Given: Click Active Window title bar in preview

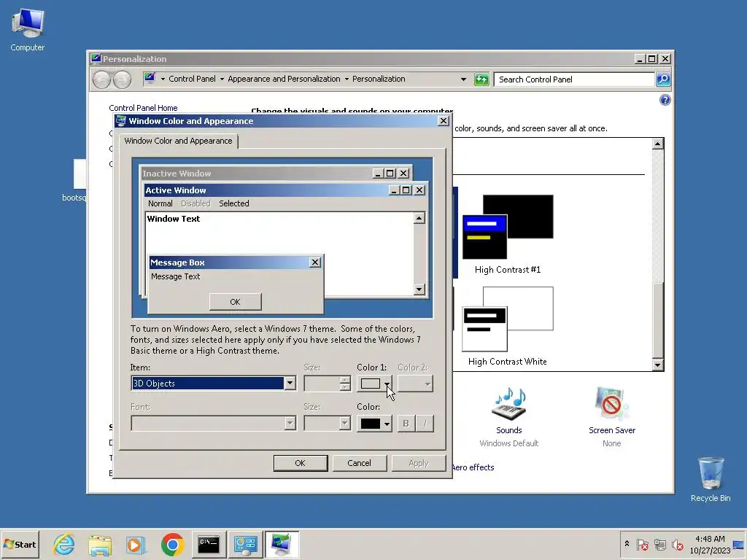Looking at the screenshot, I should click(285, 190).
